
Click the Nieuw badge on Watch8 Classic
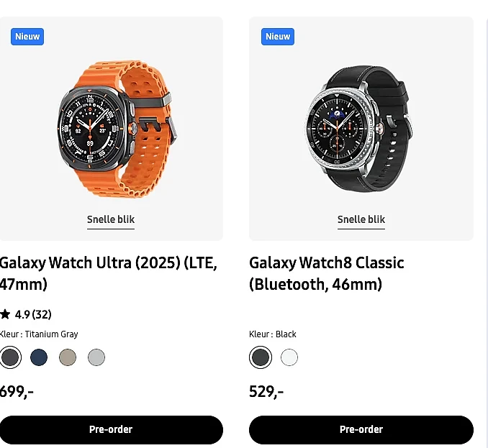click(x=278, y=37)
